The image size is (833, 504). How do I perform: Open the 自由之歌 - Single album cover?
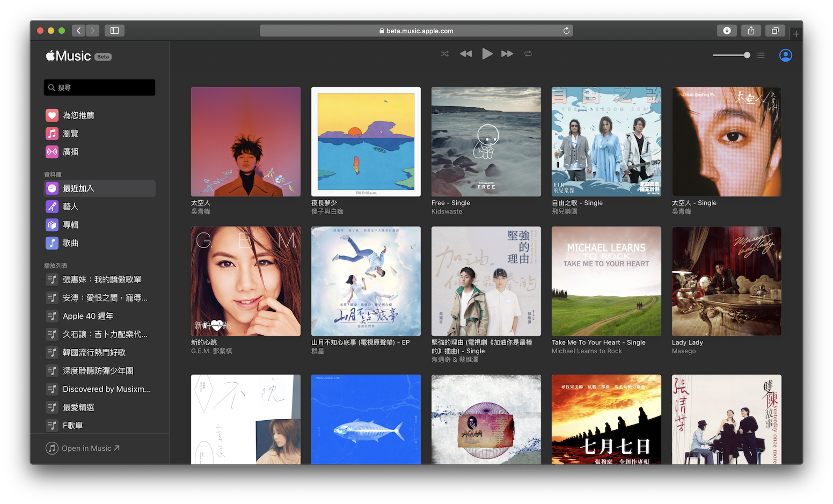point(607,142)
